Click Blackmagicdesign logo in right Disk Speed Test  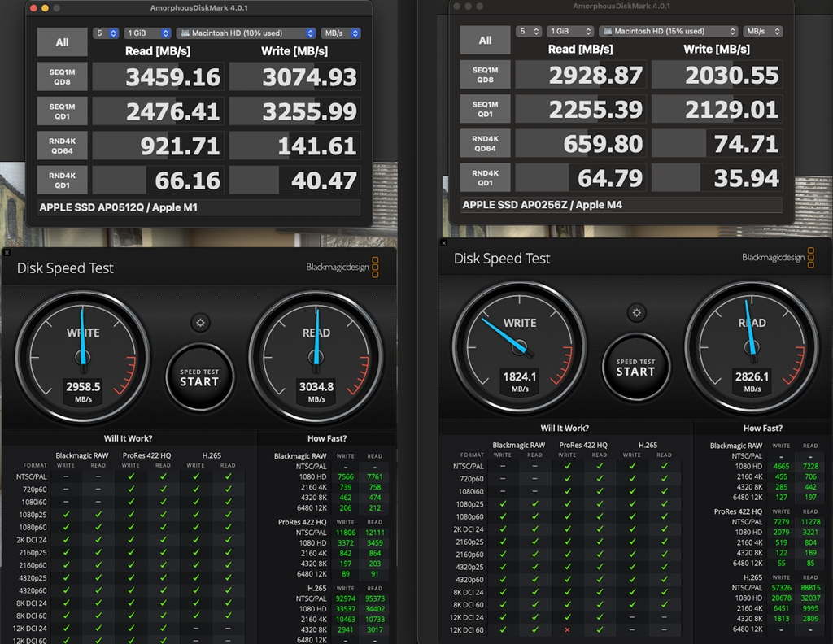pyautogui.click(x=778, y=257)
